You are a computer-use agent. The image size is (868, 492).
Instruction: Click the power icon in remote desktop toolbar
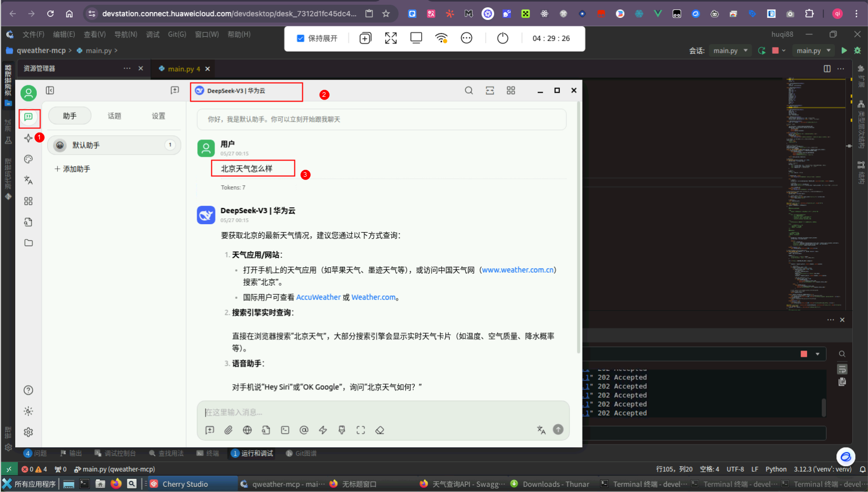503,38
